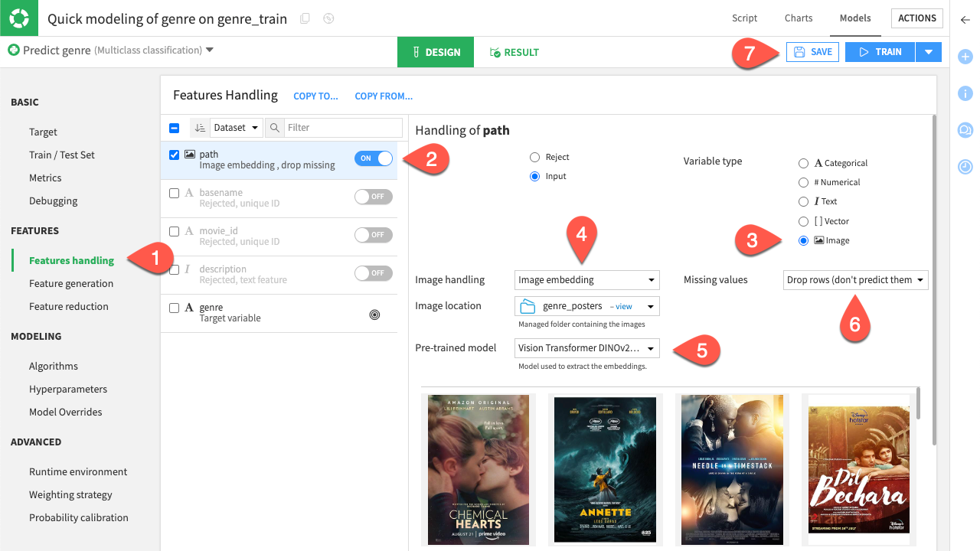Image resolution: width=980 pixels, height=551 pixels.
Task: Expand the Dataset sort dropdown
Action: [236, 127]
